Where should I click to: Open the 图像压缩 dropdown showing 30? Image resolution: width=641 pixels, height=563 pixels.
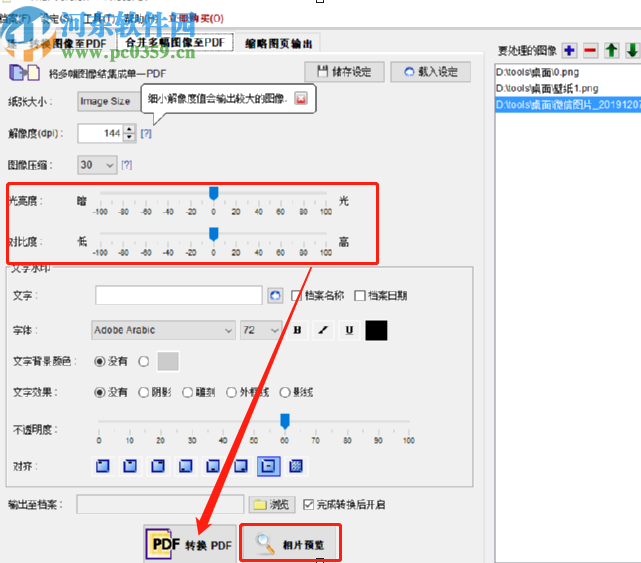97,165
